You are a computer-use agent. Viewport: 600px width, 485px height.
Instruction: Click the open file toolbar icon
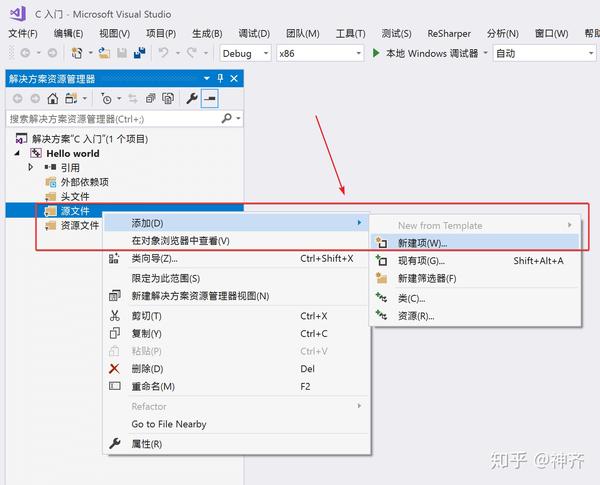(x=104, y=53)
